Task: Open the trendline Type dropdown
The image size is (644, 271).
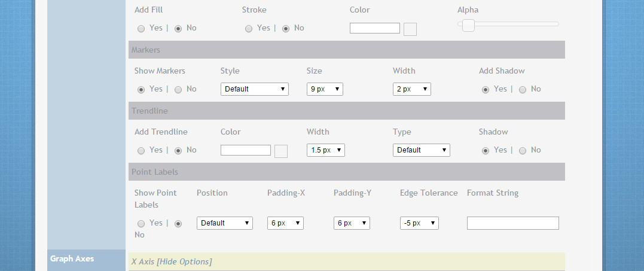Action: tap(421, 150)
